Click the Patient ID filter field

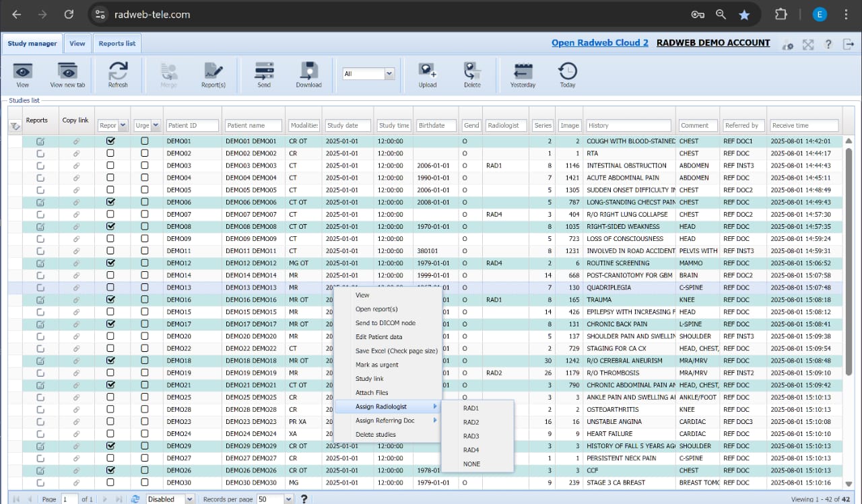pyautogui.click(x=193, y=125)
